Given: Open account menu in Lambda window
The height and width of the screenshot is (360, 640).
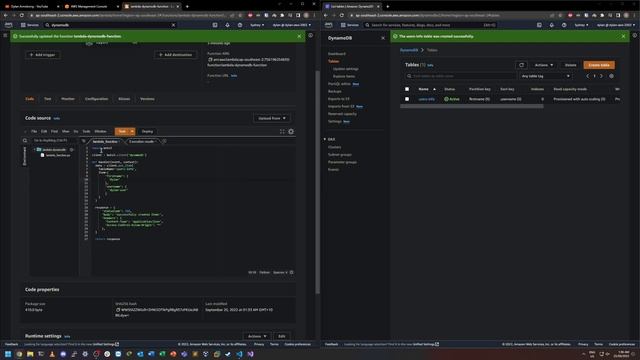Looking at the screenshot, I should (291, 25).
